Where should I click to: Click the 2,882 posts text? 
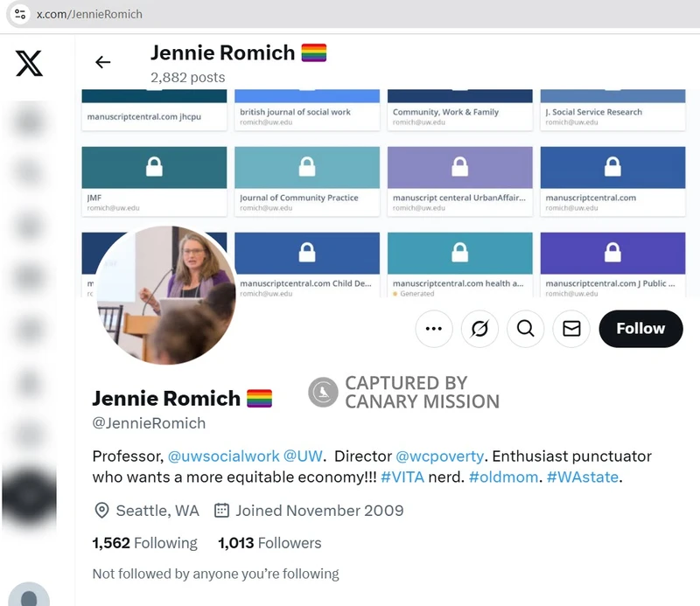[x=188, y=78]
